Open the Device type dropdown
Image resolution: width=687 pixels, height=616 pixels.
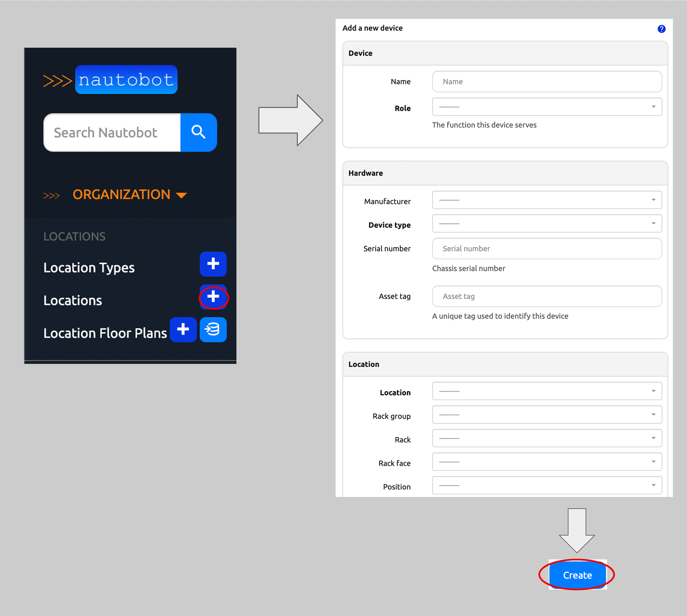(x=547, y=223)
